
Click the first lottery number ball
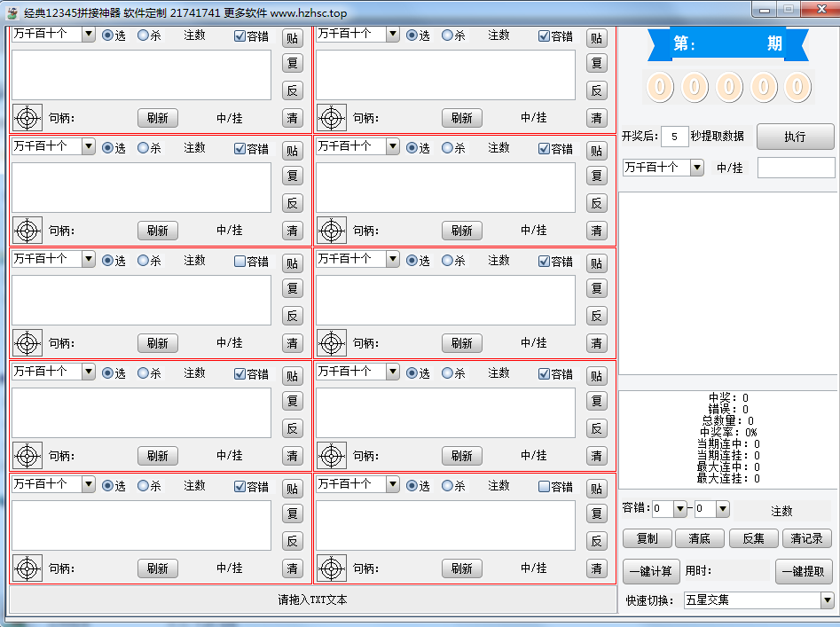pyautogui.click(x=660, y=87)
